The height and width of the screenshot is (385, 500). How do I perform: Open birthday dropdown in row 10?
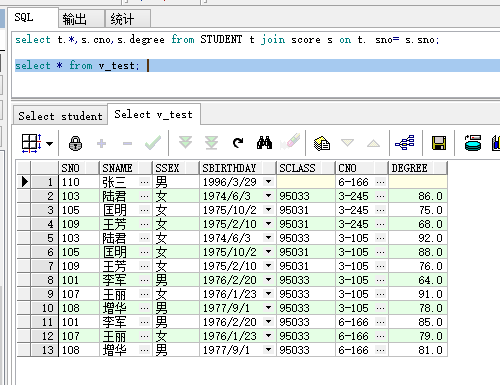point(268,308)
